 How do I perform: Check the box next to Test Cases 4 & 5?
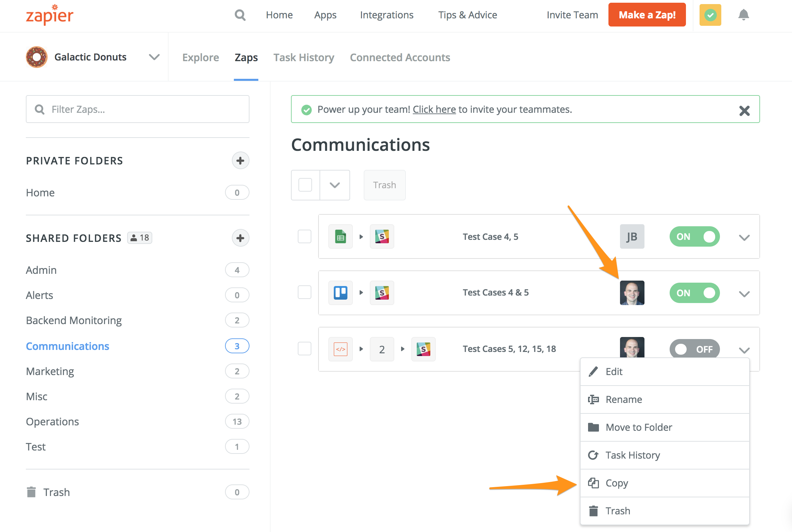(x=305, y=292)
